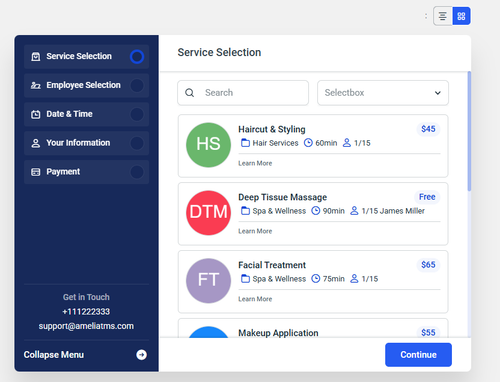
Task: Click the 1/15 James Miller text
Action: click(x=393, y=211)
